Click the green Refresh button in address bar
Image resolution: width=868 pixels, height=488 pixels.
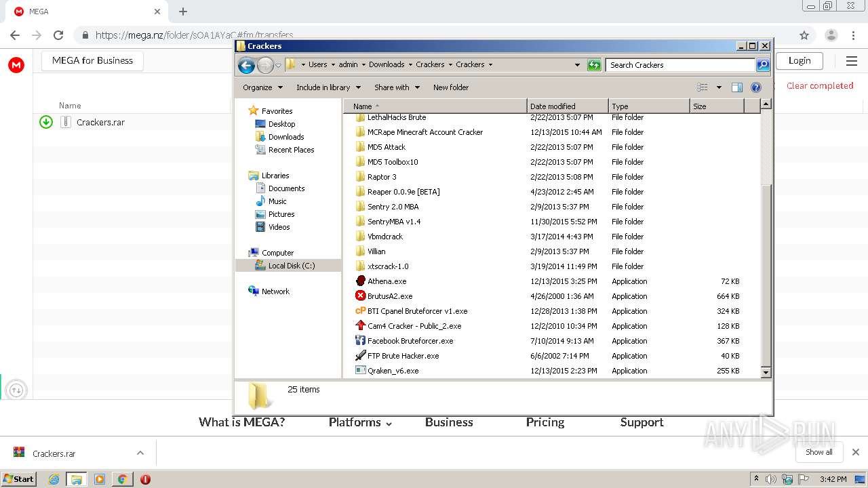click(594, 65)
